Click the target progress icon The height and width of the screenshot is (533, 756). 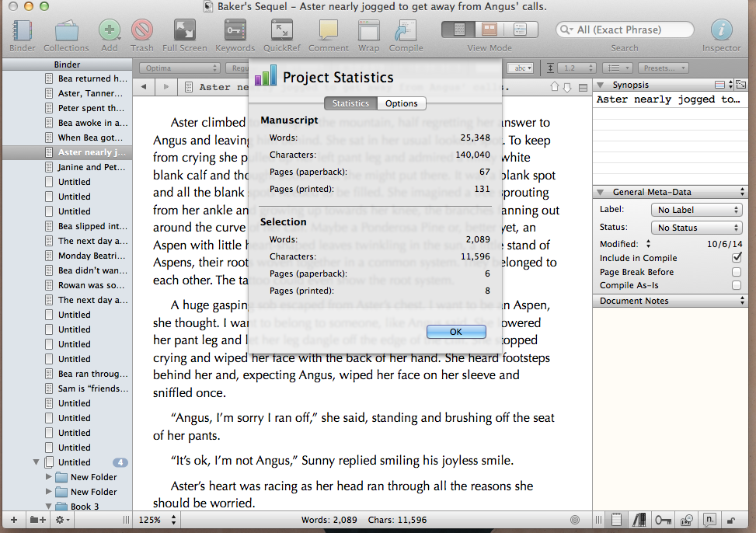[x=575, y=520]
